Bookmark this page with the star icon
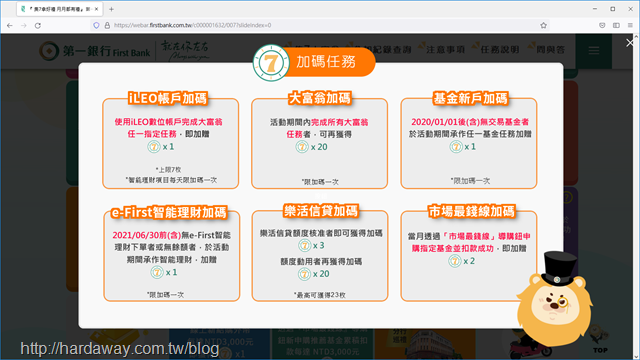Viewport: 640px width, 360px height. 543,25
